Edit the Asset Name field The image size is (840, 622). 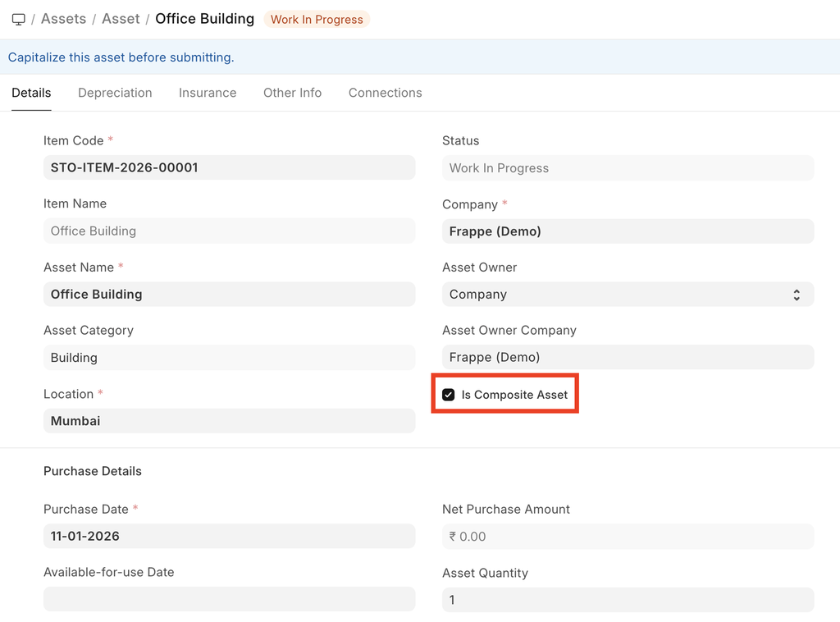[x=229, y=295]
